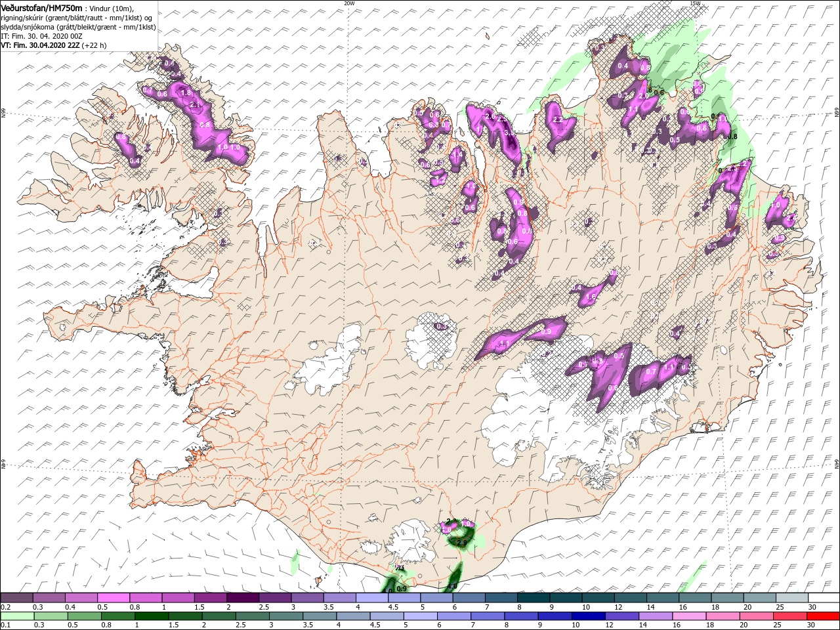
Task: Click the 'slydda/snjókoma' legend description line
Action: (x=78, y=27)
